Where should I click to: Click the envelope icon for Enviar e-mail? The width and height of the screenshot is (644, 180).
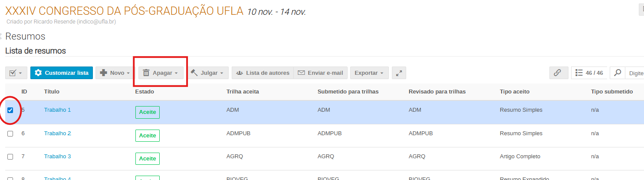[x=301, y=73]
